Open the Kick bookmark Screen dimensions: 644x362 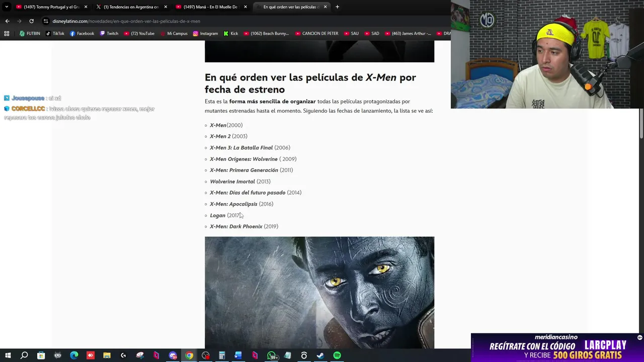pos(230,34)
